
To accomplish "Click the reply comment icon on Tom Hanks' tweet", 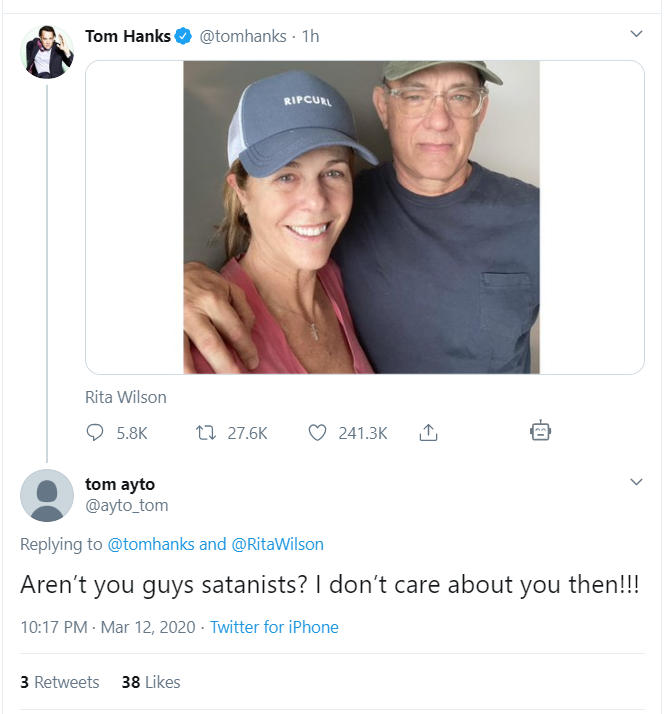I will [96, 433].
